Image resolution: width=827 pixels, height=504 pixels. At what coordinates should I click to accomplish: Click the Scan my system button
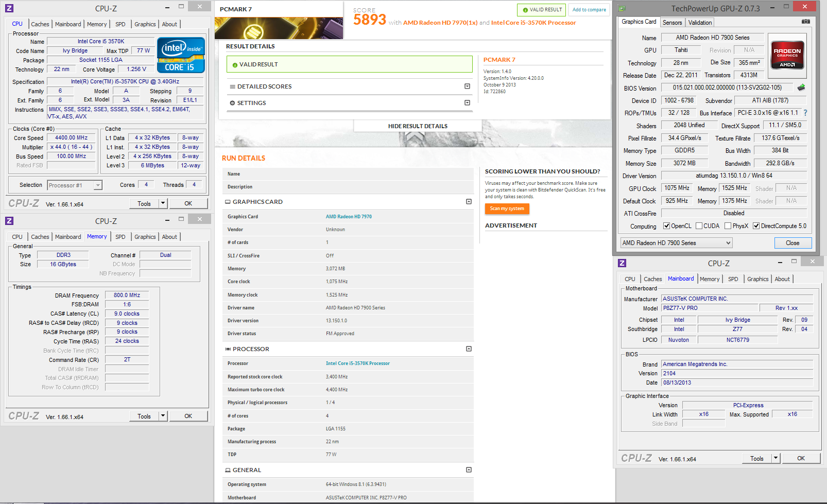click(x=507, y=208)
